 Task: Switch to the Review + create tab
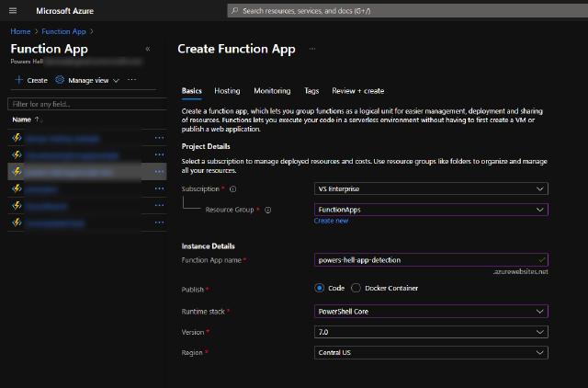[x=358, y=91]
